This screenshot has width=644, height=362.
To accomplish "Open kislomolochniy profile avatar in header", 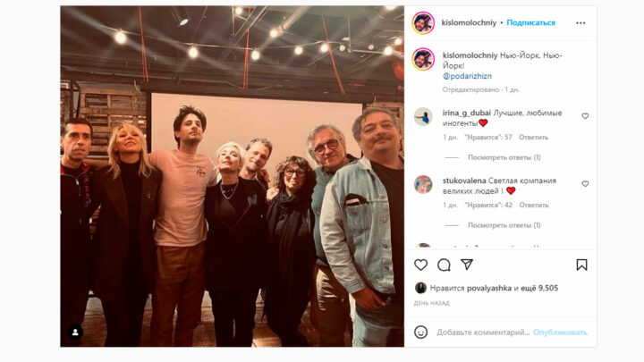I will [423, 23].
